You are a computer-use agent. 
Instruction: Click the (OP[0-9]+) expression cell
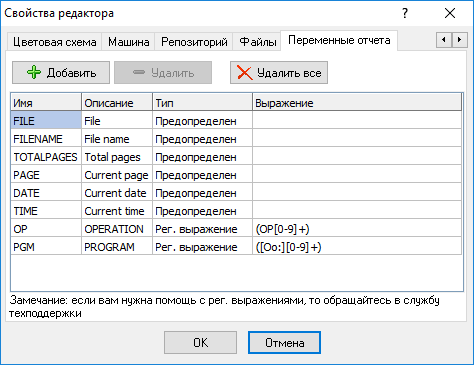point(357,228)
